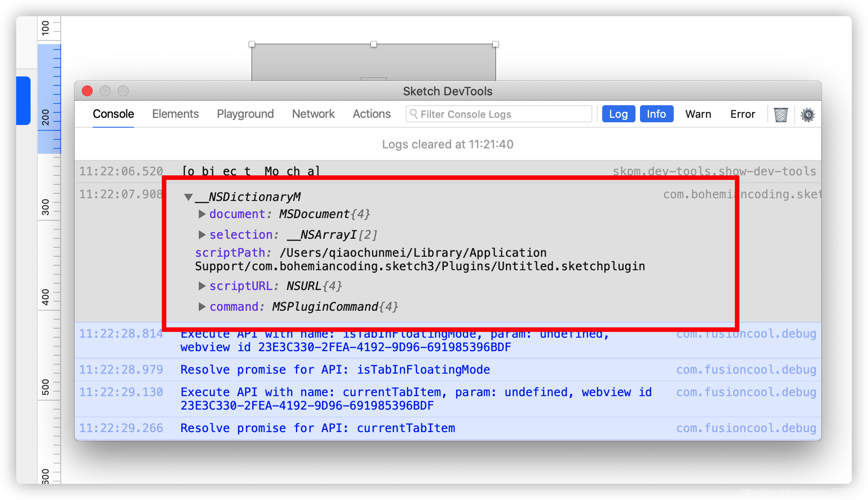This screenshot has height=500, width=868.
Task: Switch to the Elements tab
Action: 175,114
